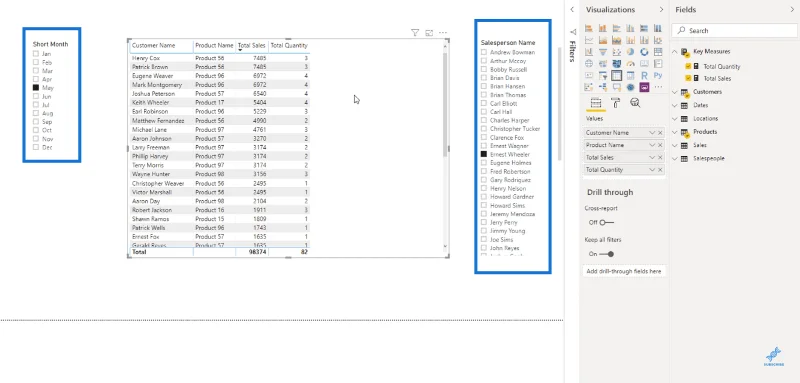Expand the Salespeople table in Fields
The width and height of the screenshot is (800, 383).
pos(675,159)
